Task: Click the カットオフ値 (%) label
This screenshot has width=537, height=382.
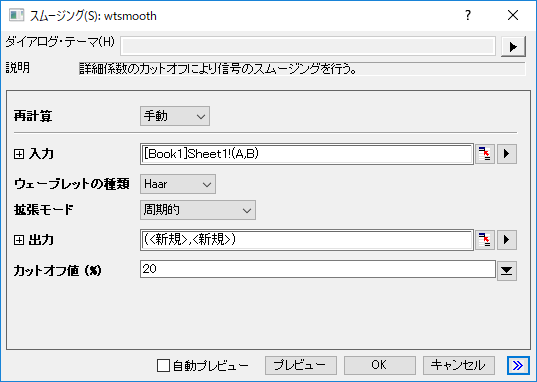Action: click(58, 271)
